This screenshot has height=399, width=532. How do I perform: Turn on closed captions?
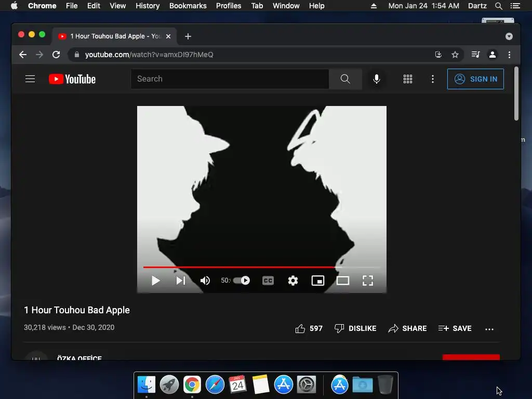point(268,281)
